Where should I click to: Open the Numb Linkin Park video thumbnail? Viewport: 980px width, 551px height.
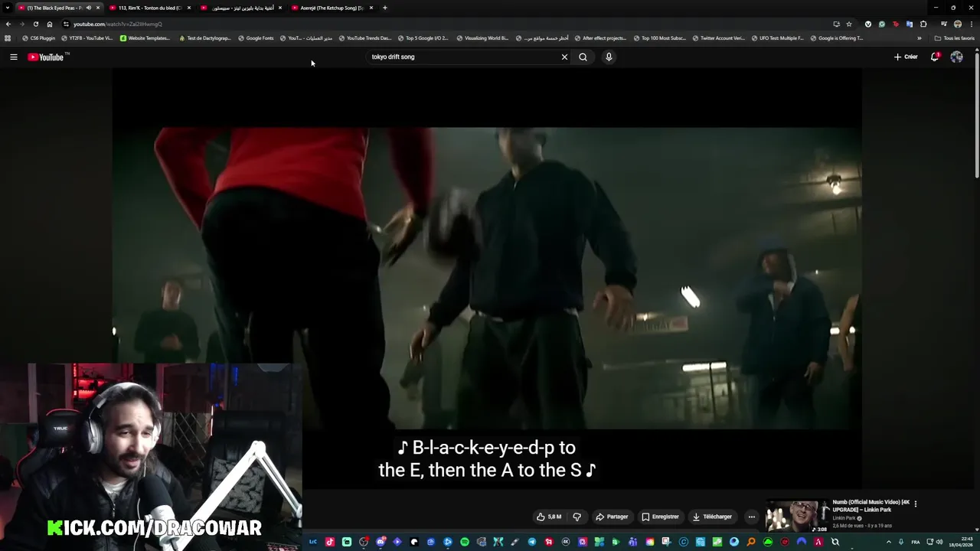[x=797, y=516]
